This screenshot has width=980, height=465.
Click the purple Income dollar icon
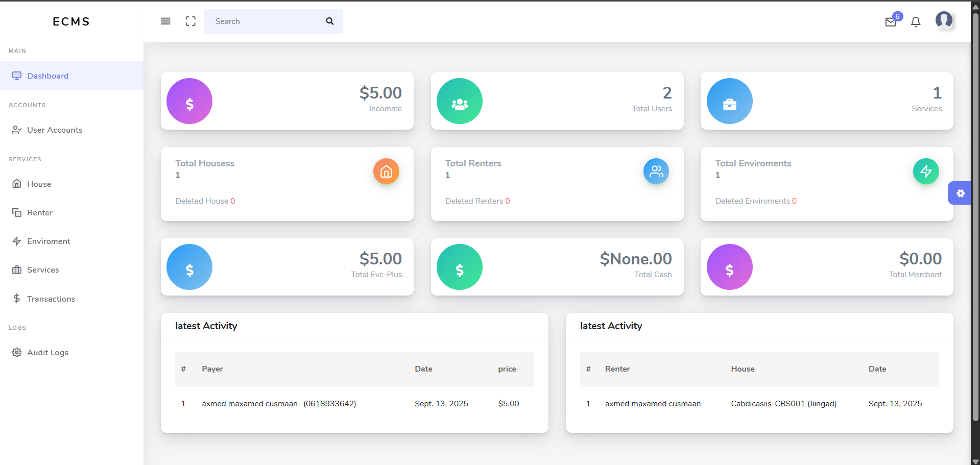click(x=189, y=101)
